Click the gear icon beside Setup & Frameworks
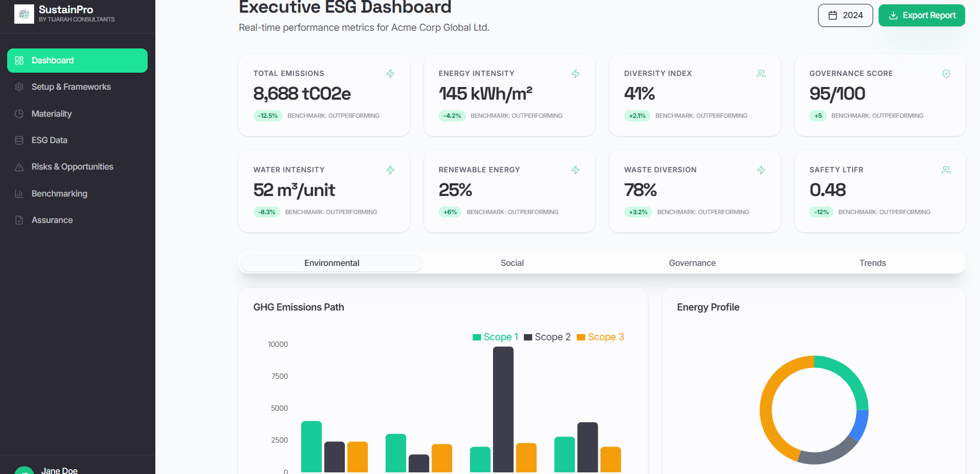Screen dimensions: 980x474 (19, 87)
